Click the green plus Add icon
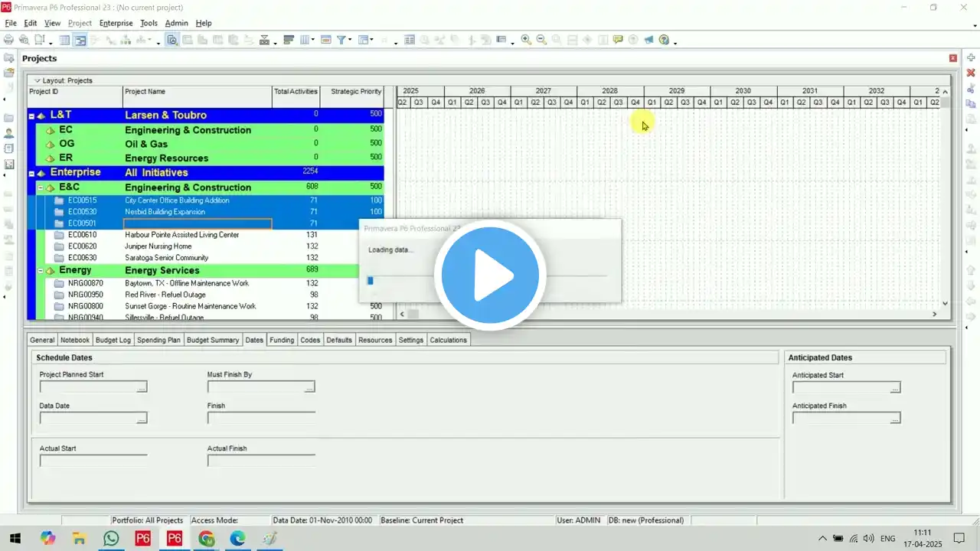 coord(971,58)
